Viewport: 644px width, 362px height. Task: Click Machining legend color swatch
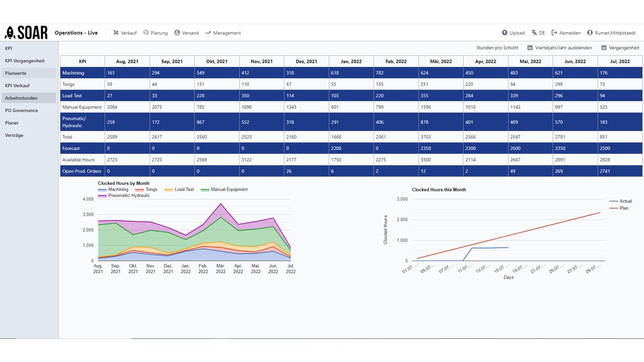(x=102, y=190)
